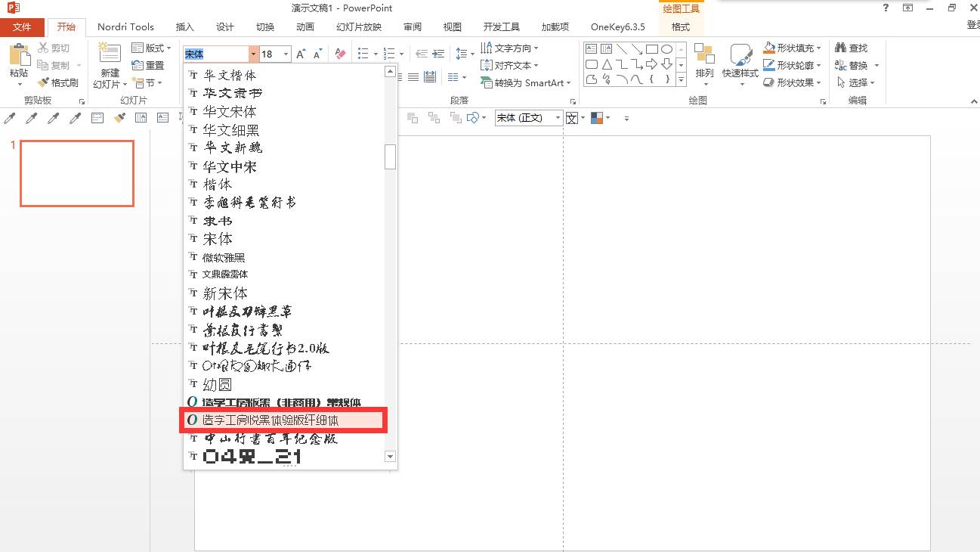Image resolution: width=980 pixels, height=552 pixels.
Task: Click the bulleted list icon
Action: click(363, 54)
